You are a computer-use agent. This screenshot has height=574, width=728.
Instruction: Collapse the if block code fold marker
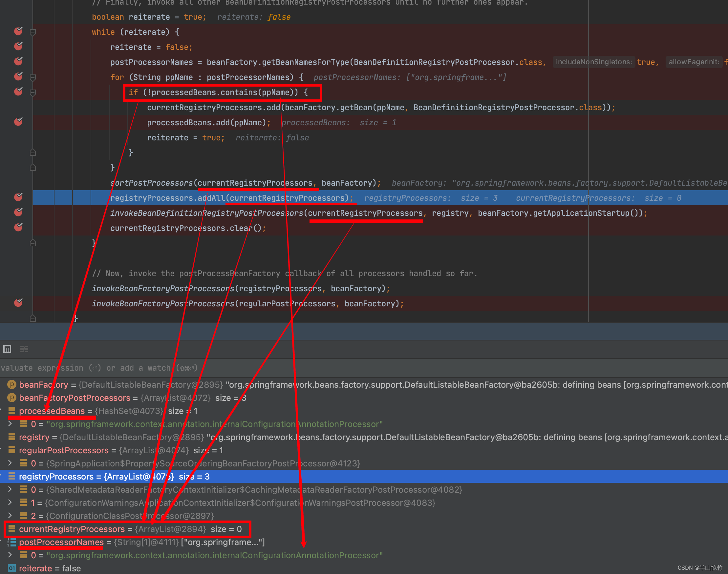pyautogui.click(x=33, y=93)
